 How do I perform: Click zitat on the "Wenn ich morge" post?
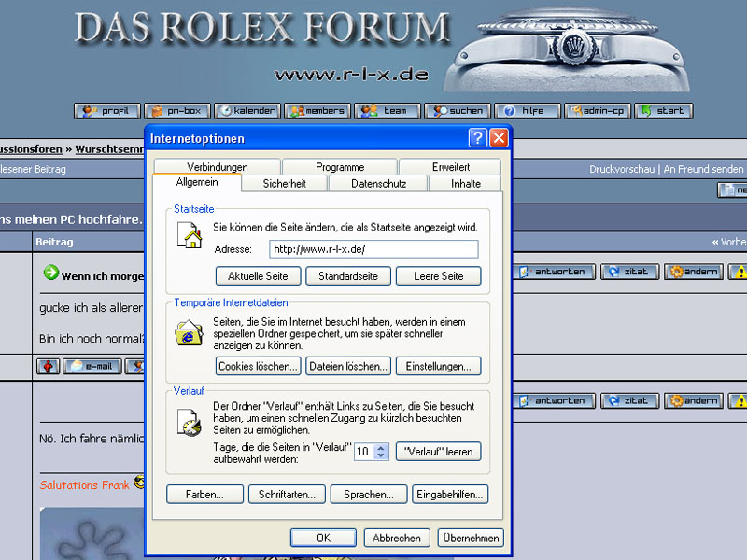pyautogui.click(x=629, y=272)
